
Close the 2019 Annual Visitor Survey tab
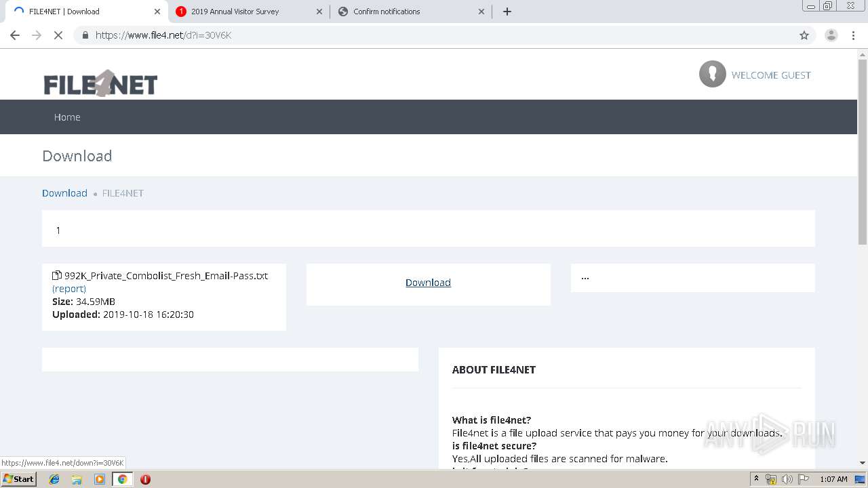(319, 12)
